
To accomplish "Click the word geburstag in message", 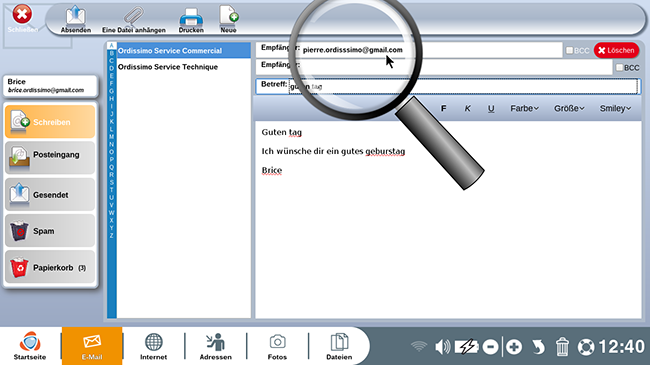I will 385,151.
